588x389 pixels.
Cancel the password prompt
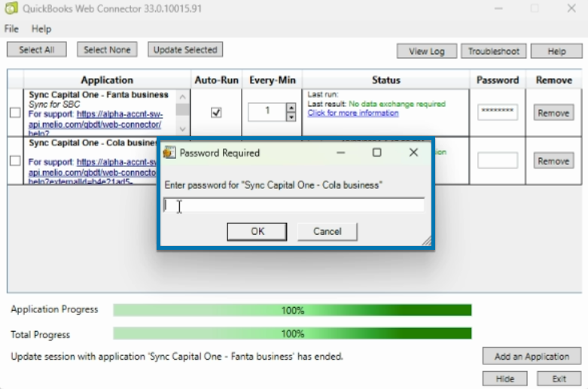point(327,232)
